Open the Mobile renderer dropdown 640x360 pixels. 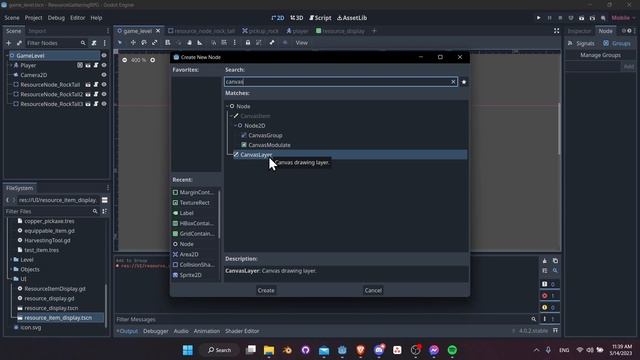pyautogui.click(x=623, y=18)
